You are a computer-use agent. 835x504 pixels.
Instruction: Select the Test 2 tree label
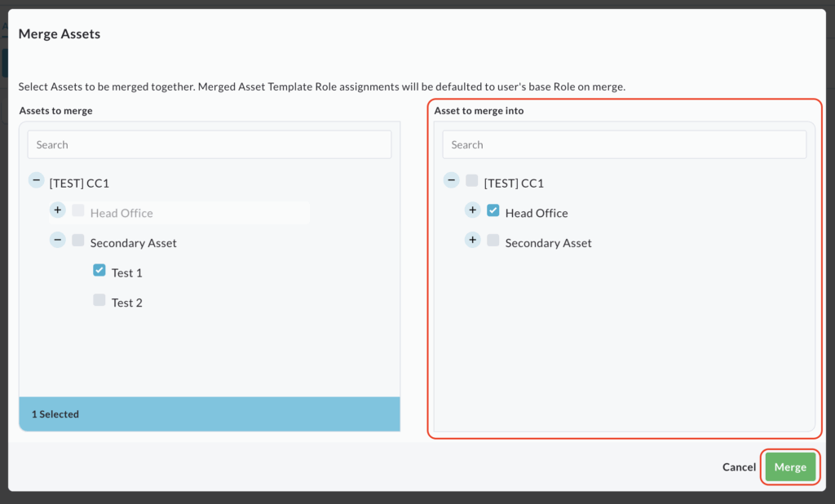[127, 303]
